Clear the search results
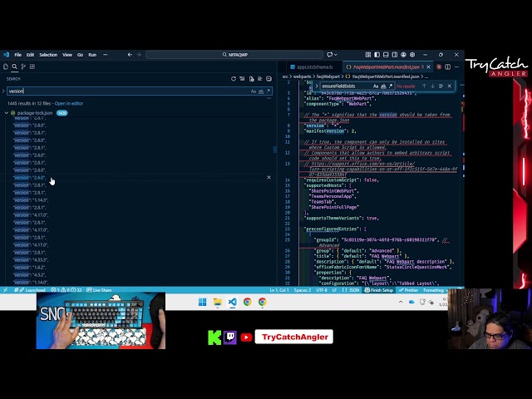Viewport: 532px width, 399px height. click(x=242, y=79)
